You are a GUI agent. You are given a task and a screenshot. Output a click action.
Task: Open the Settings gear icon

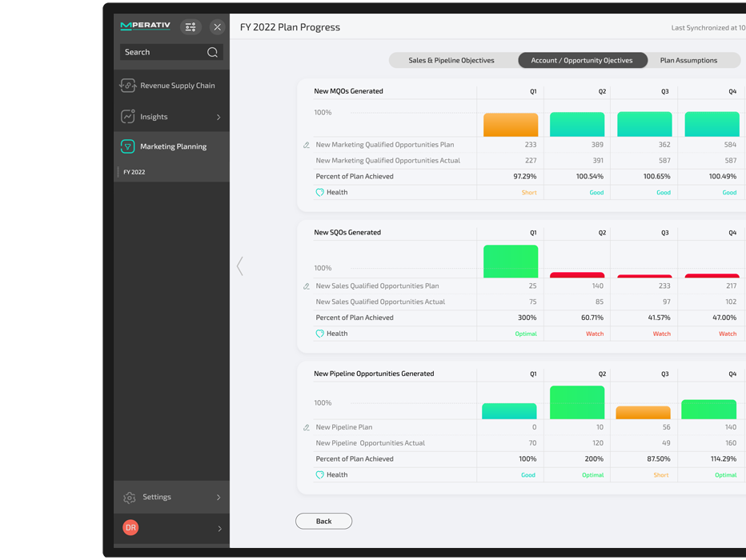coord(130,498)
